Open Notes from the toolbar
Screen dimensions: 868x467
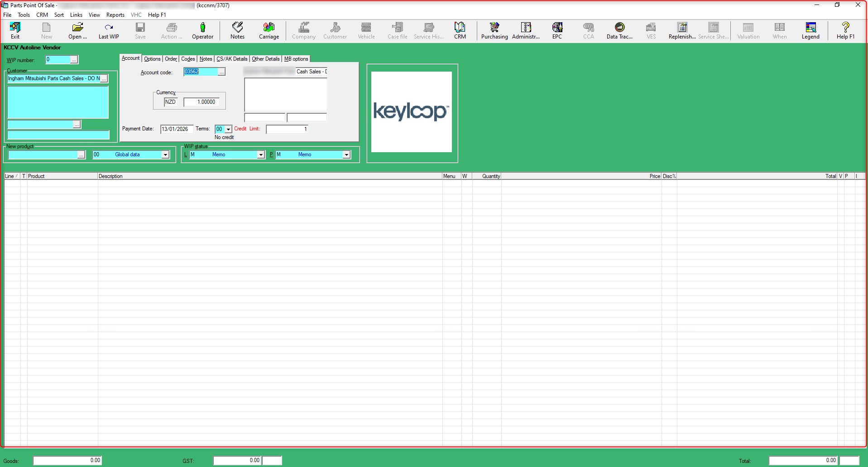coord(237,31)
